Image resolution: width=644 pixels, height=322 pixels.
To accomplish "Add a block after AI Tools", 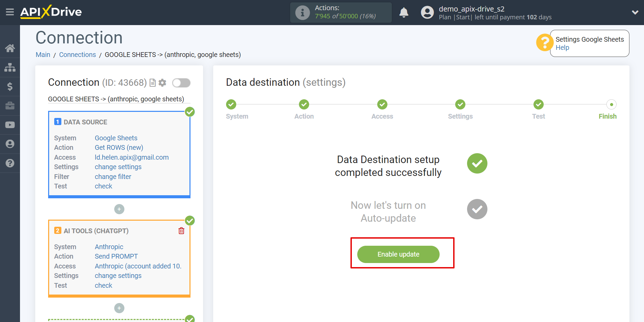I will [119, 308].
